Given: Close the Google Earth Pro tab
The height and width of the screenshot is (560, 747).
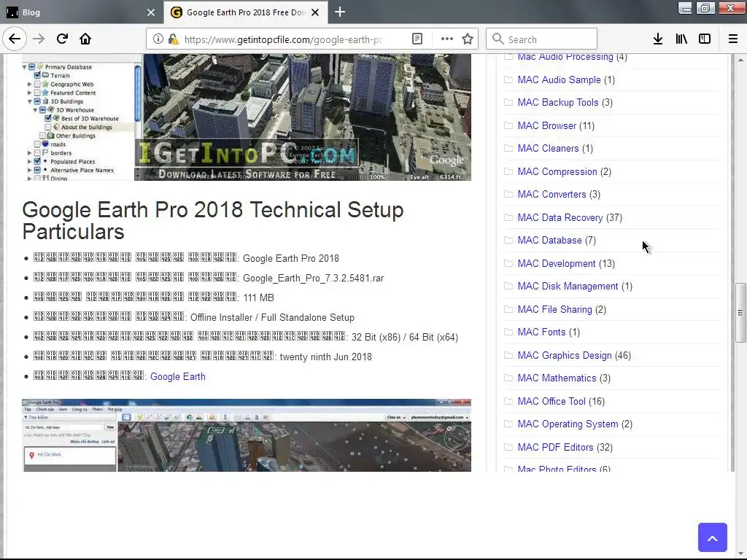Looking at the screenshot, I should (x=315, y=12).
